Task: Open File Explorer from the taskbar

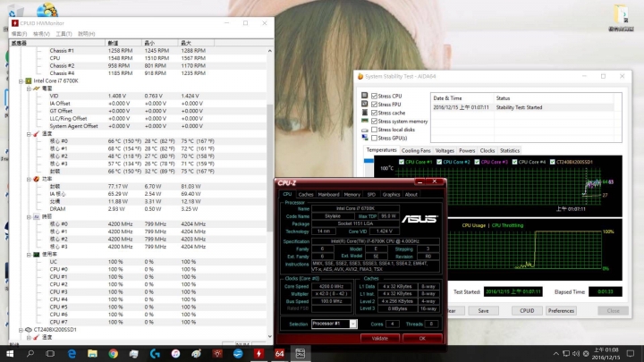Action: [92, 353]
